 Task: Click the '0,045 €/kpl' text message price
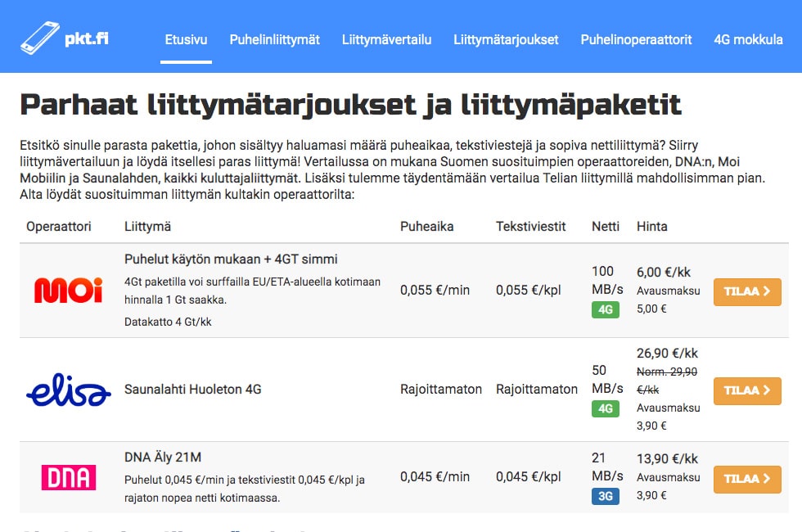529,477
